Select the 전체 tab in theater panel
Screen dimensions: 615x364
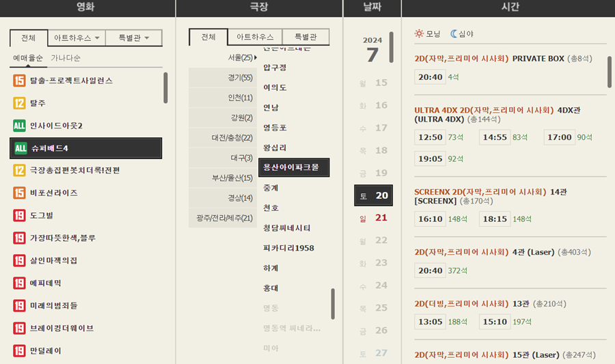pyautogui.click(x=208, y=38)
